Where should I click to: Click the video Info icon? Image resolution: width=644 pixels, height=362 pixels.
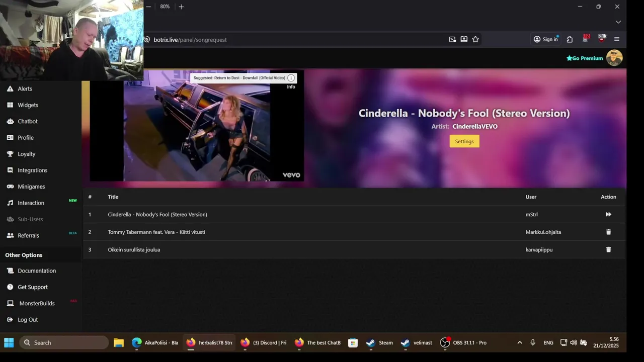[x=291, y=78]
